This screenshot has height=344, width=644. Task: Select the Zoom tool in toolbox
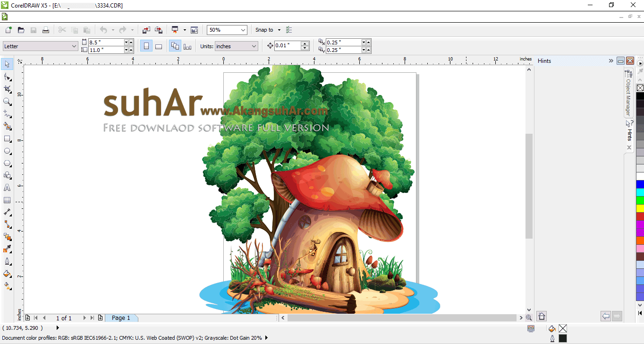pos(7,101)
